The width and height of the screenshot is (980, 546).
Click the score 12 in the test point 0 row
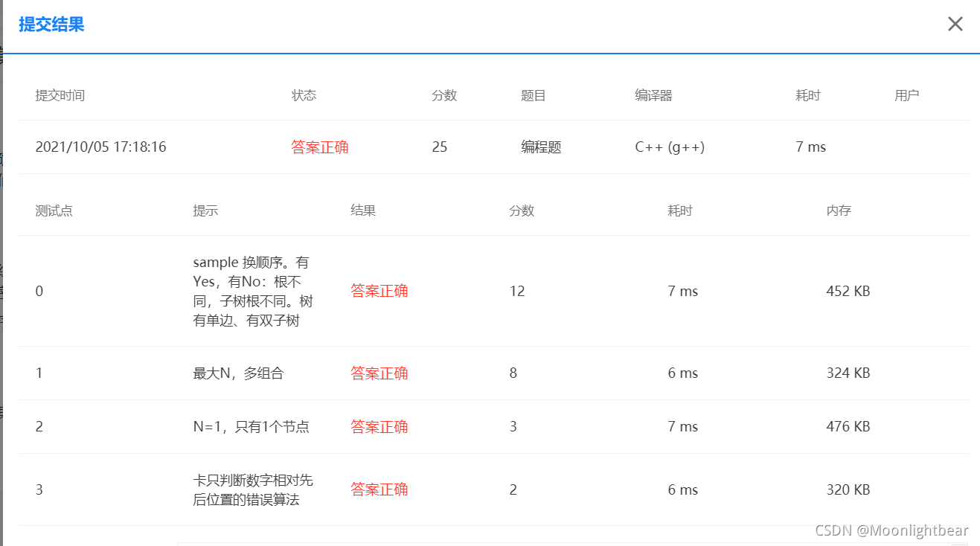tap(517, 292)
